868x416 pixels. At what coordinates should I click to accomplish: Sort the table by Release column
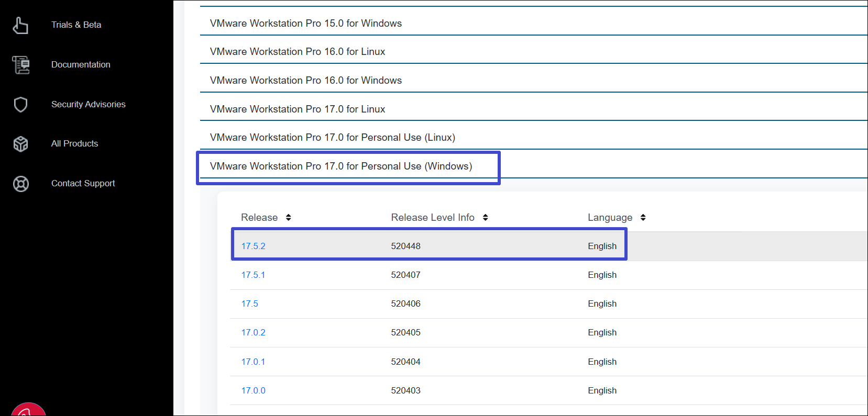click(x=288, y=218)
